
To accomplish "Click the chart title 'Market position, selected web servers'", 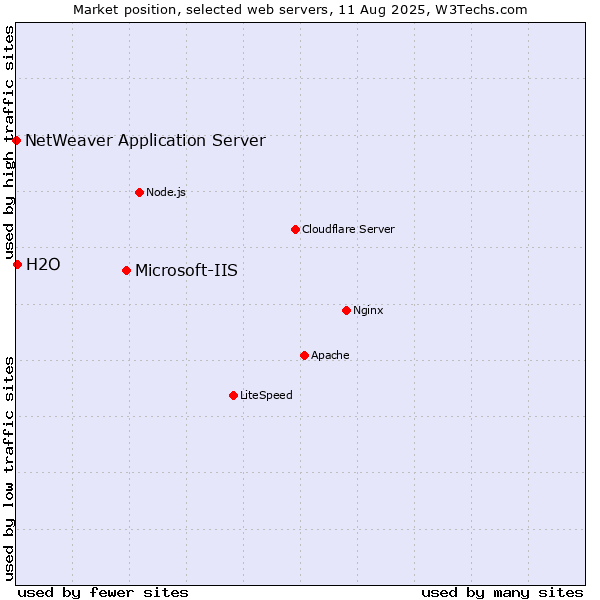I will pos(201,10).
